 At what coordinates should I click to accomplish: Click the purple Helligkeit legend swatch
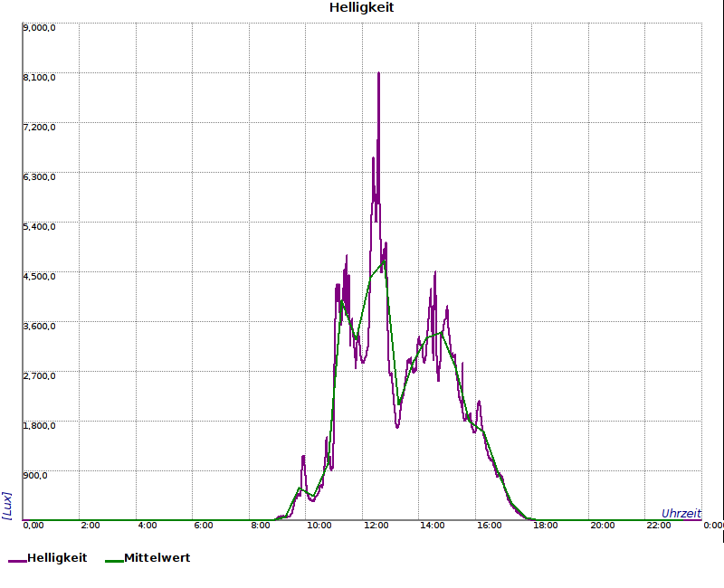pyautogui.click(x=17, y=561)
